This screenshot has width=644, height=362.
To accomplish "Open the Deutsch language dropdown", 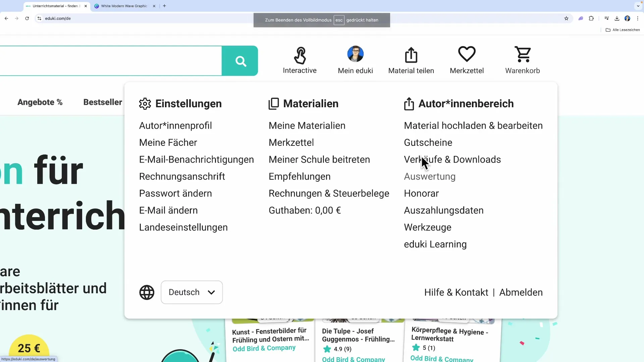I will (192, 292).
